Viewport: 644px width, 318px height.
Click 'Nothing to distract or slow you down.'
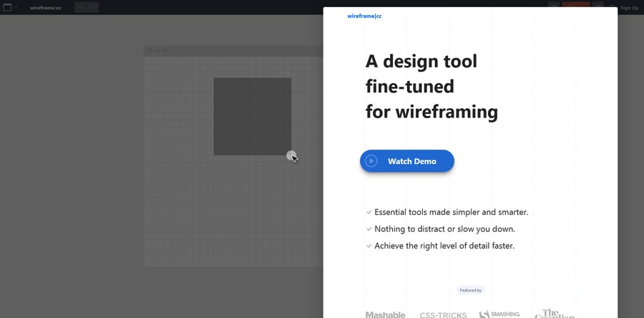pos(445,229)
